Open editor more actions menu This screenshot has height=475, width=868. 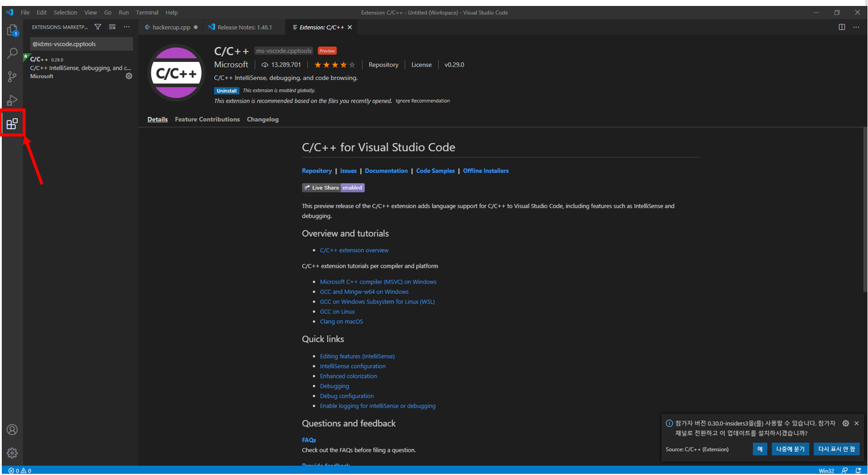click(x=856, y=27)
